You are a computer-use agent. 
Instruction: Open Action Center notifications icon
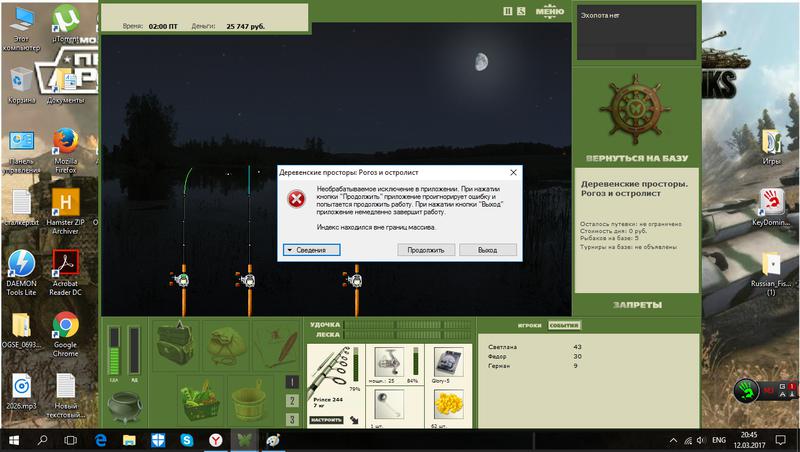tap(780, 440)
